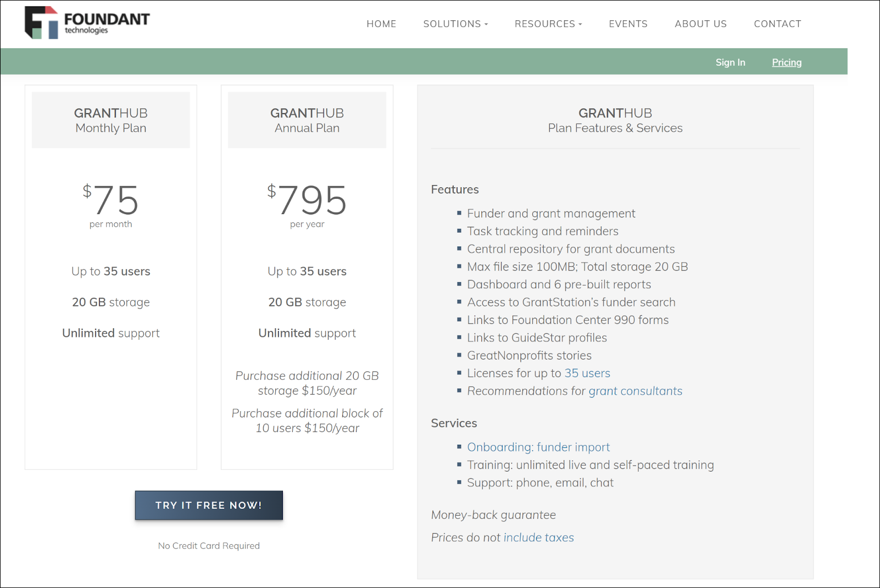Click 'Money-back guarantee' text
Image resolution: width=880 pixels, height=588 pixels.
[x=493, y=515]
